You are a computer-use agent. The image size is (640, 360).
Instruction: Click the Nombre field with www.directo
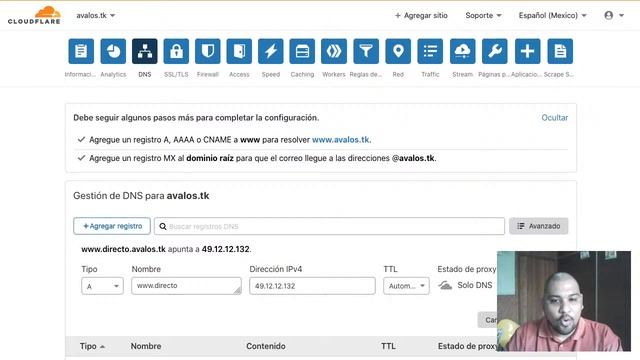tap(186, 286)
